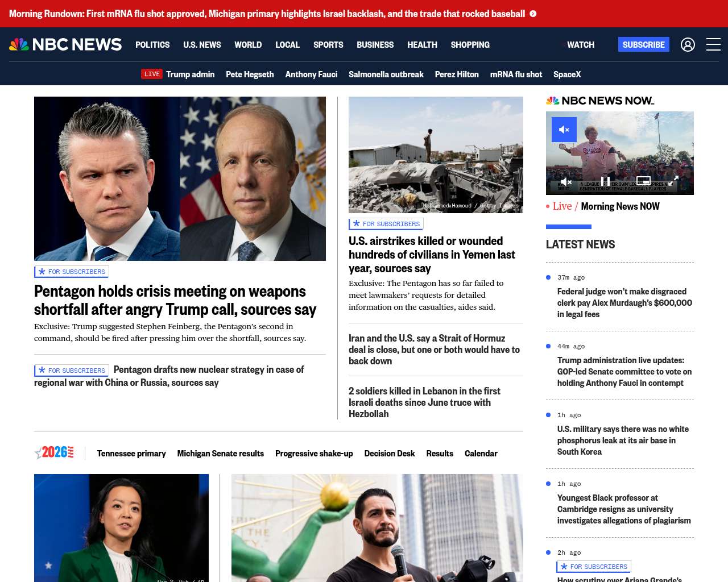Open the mRNA flu shot topic
This screenshot has width=728, height=582.
pos(516,74)
